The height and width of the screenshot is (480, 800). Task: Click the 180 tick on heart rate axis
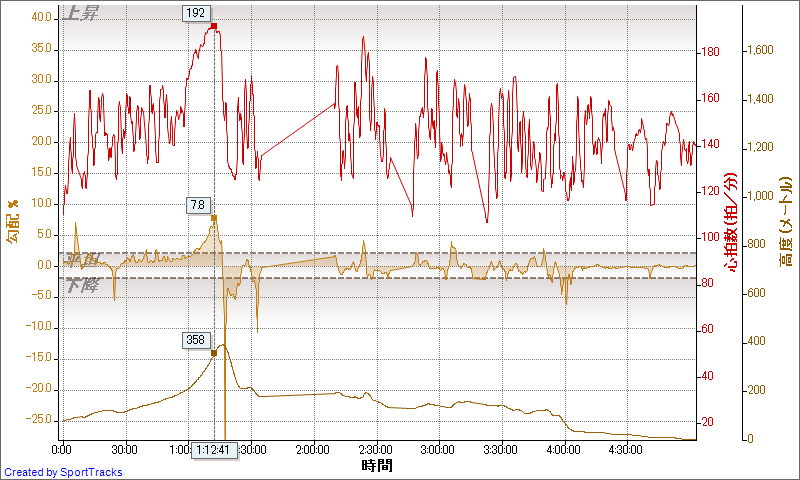[x=708, y=53]
